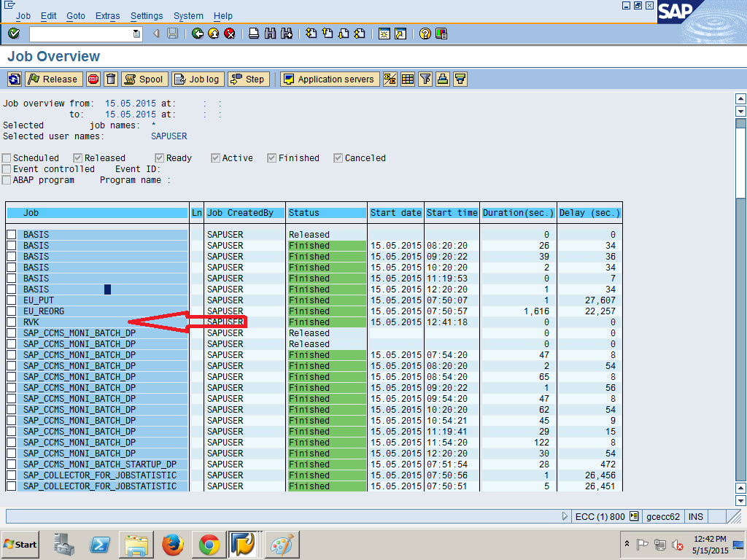Viewport: 747px width, 560px height.
Task: Show hidden tray icons arrow
Action: (x=627, y=544)
